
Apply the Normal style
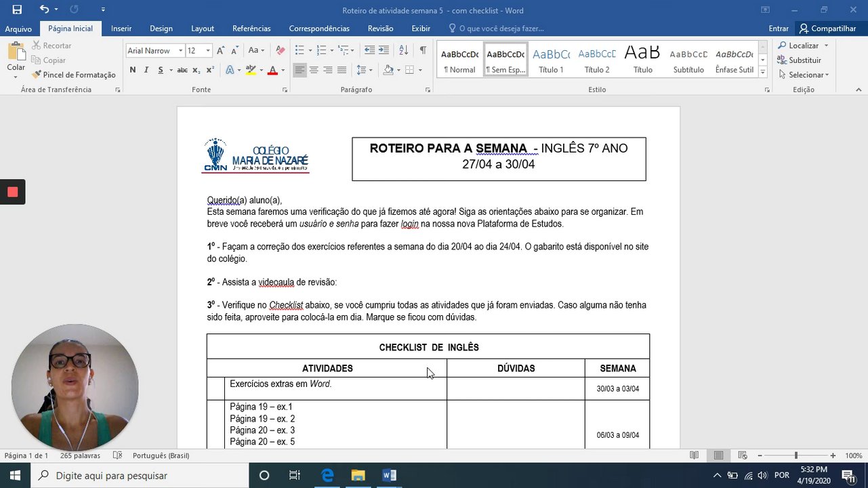click(x=459, y=60)
